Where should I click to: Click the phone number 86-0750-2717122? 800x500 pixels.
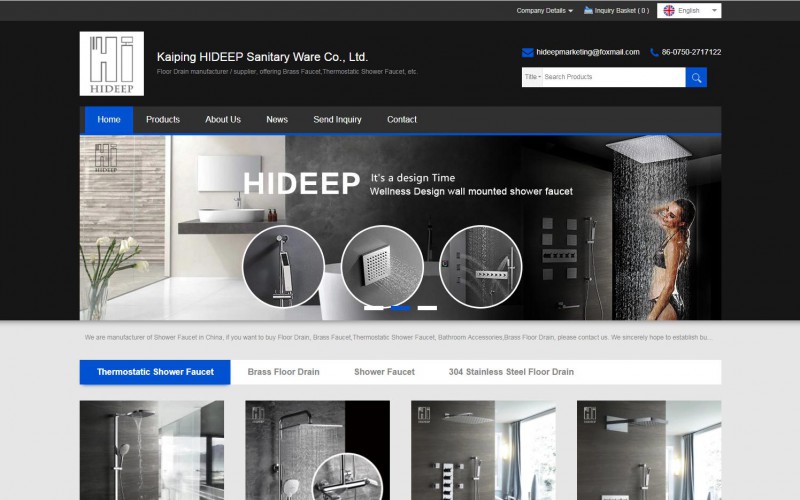691,52
